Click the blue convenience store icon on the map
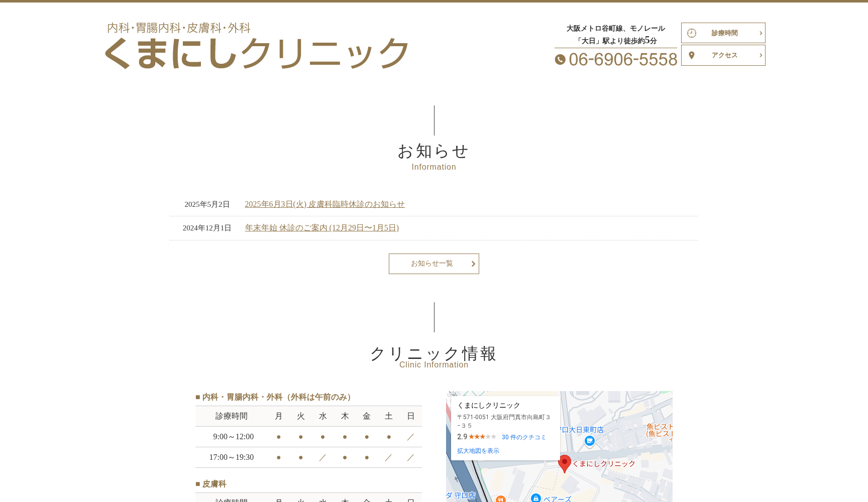This screenshot has height=502, width=868. tap(589, 441)
